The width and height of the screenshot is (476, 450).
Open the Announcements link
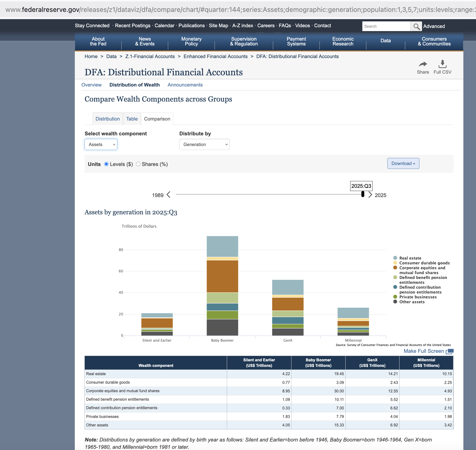click(x=185, y=85)
